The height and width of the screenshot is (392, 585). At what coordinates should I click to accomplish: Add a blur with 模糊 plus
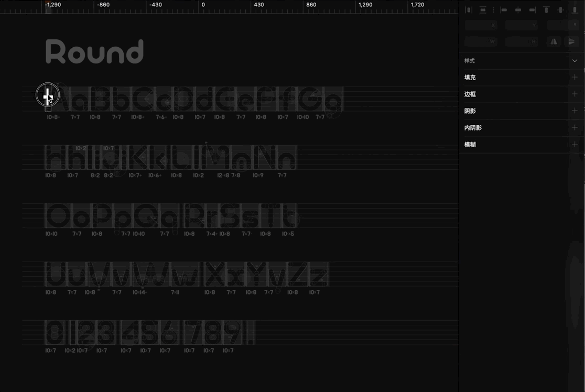[575, 144]
